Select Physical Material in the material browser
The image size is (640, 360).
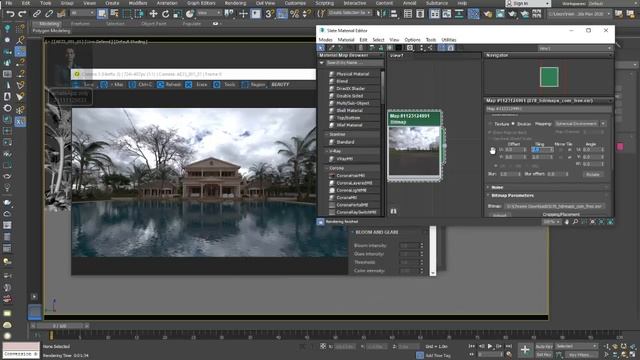click(353, 74)
